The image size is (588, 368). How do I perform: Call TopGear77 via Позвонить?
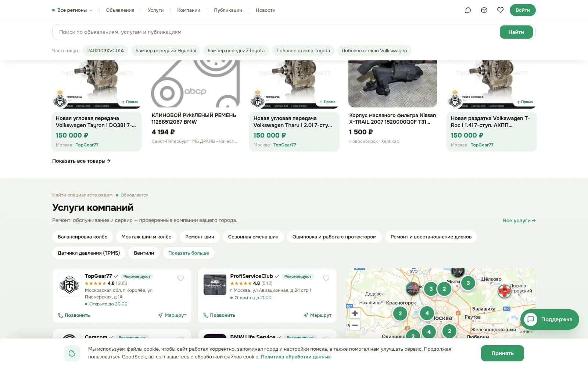tap(74, 315)
